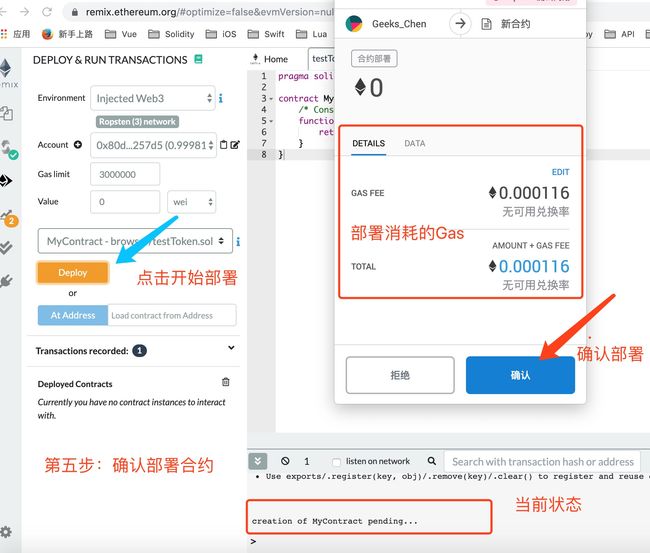Open the Swift bookmarks folder

click(x=266, y=34)
